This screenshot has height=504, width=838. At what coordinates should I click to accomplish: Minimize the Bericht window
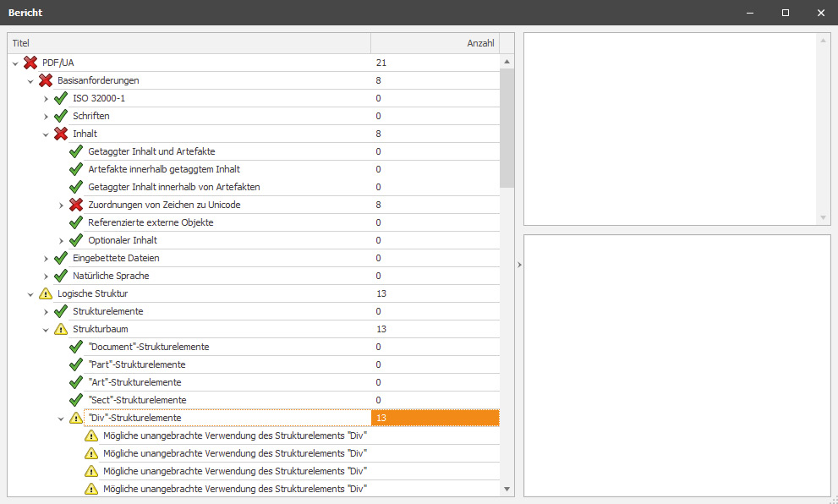coord(750,13)
